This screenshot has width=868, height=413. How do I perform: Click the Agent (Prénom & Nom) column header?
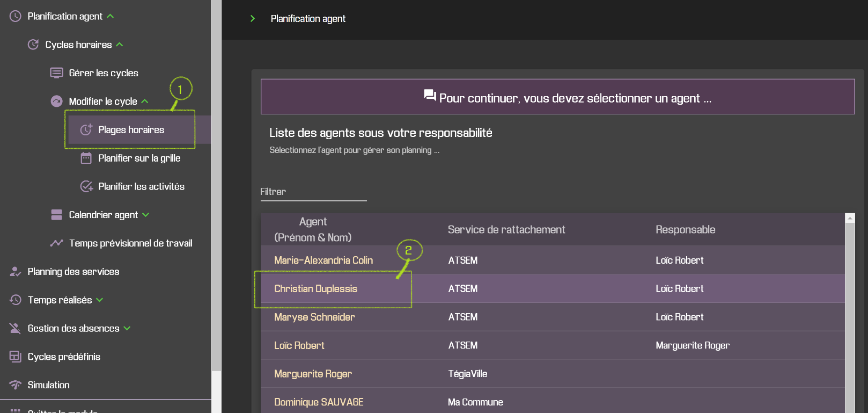(x=313, y=230)
